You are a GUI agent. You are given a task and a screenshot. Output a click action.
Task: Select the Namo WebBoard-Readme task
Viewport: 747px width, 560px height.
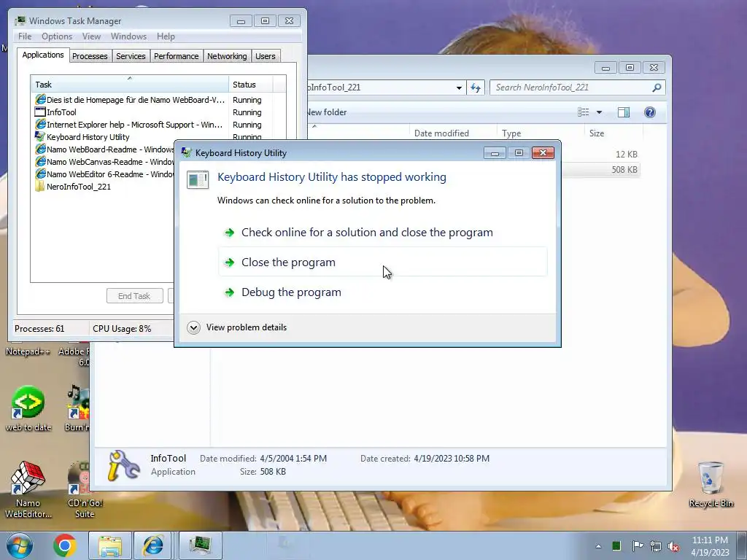tap(104, 149)
